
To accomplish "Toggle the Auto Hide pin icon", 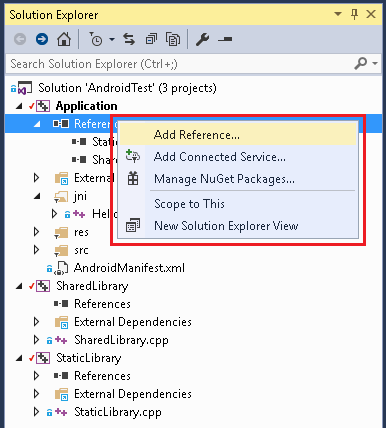I will (x=354, y=14).
